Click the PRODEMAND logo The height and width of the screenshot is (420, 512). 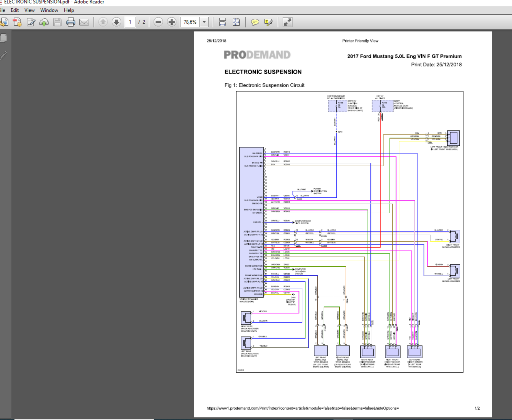[257, 55]
